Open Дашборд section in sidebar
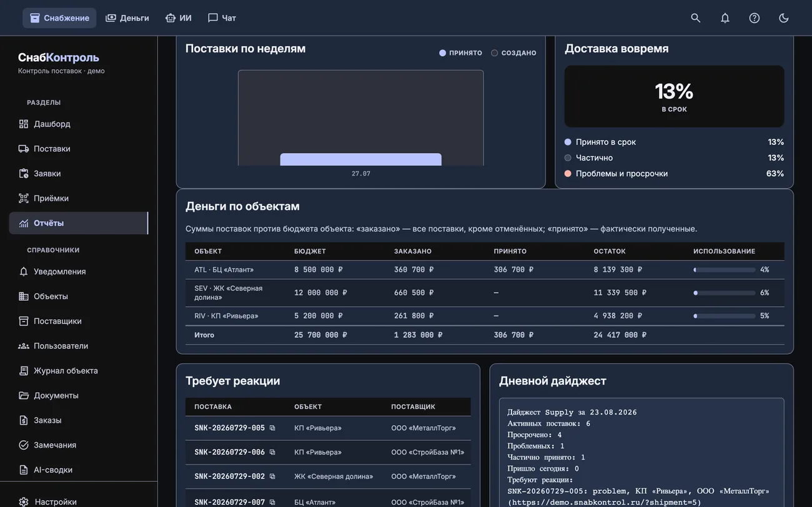 click(x=79, y=124)
